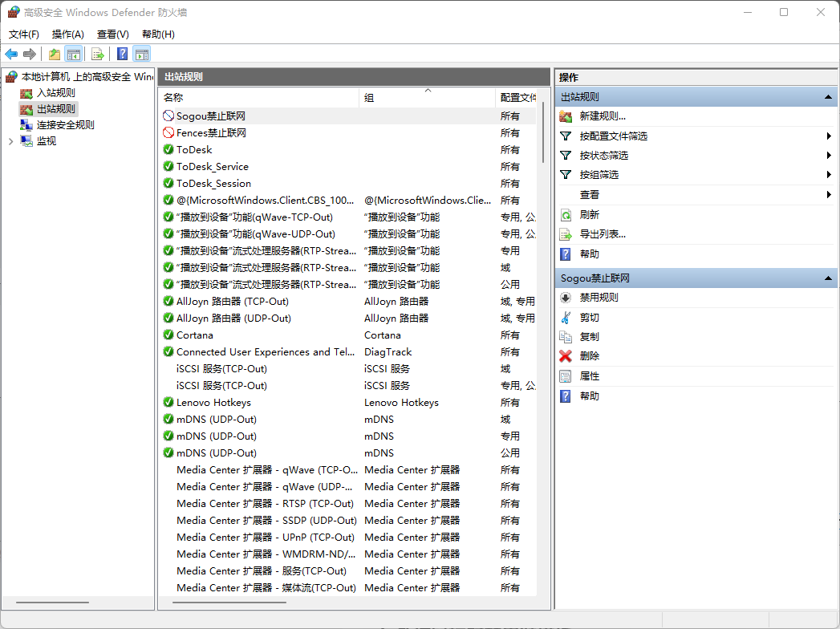840x629 pixels.
Task: Click the 配置文件 column header
Action: point(517,98)
